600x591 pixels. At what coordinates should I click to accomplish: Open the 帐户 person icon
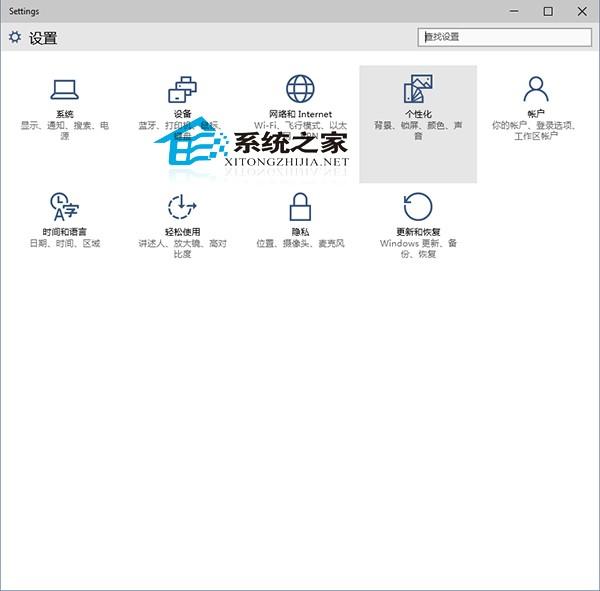[536, 89]
